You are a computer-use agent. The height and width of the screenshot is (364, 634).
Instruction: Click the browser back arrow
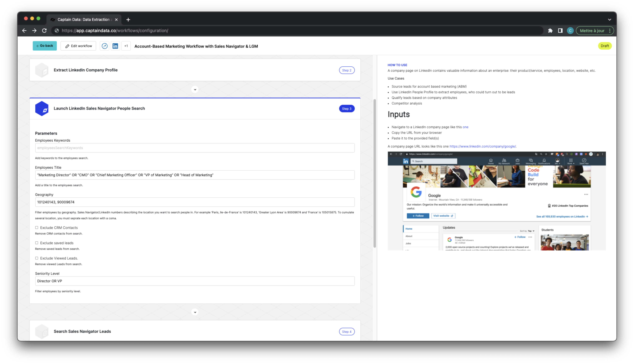[24, 31]
